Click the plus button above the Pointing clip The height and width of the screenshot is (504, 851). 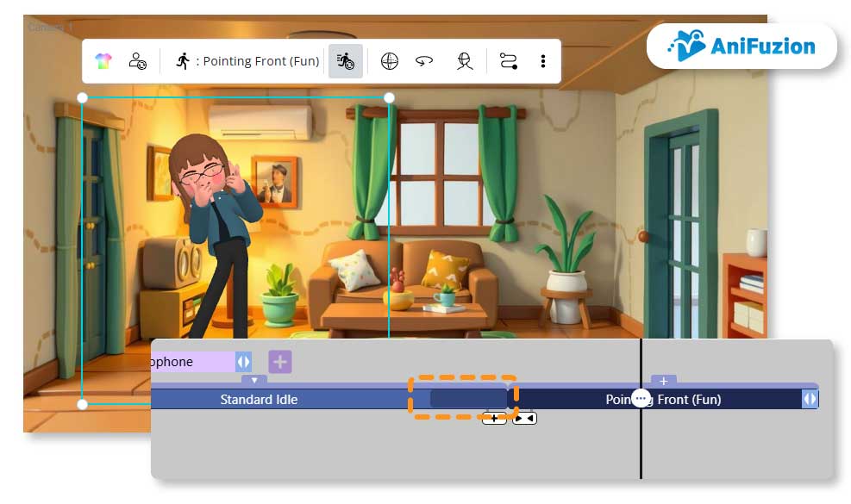tap(664, 381)
